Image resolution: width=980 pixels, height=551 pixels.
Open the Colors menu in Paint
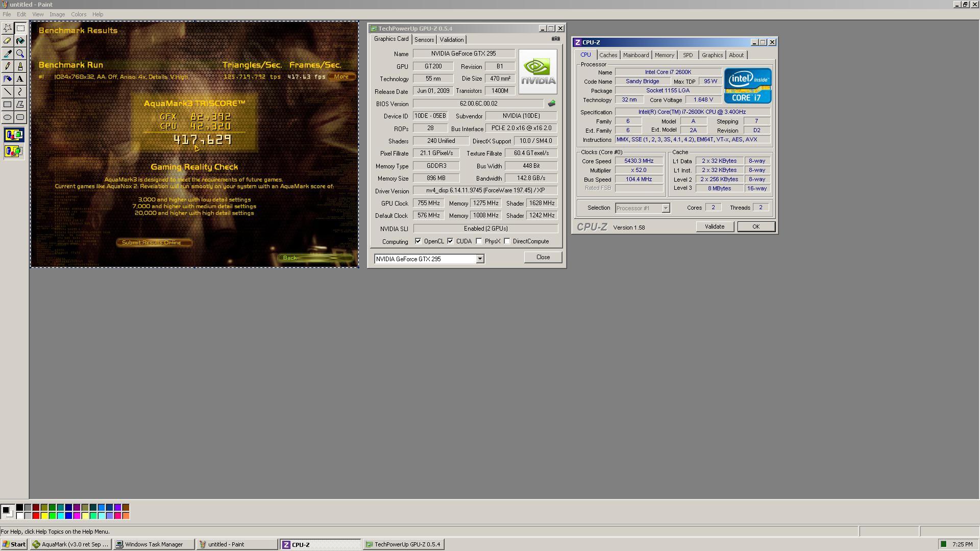click(79, 14)
